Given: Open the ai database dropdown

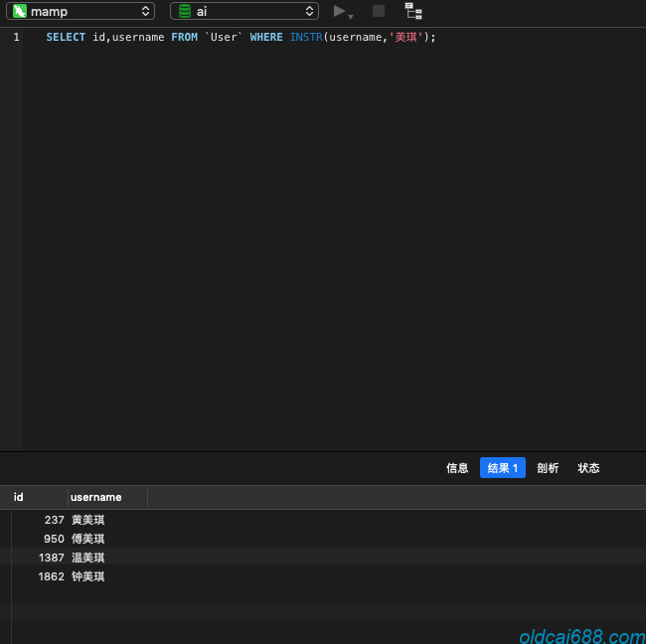Looking at the screenshot, I should [x=244, y=11].
